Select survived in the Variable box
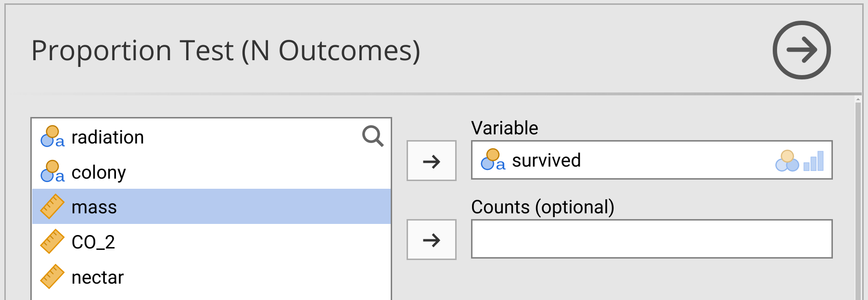 (546, 160)
